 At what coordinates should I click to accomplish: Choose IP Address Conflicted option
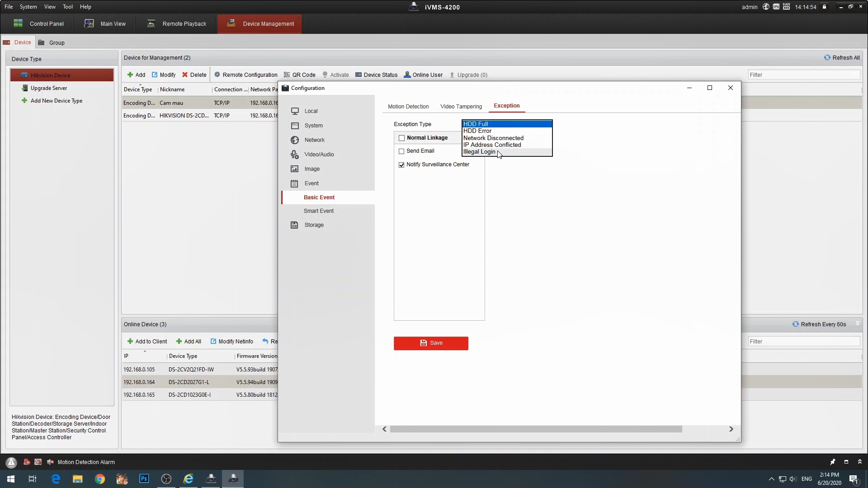coord(507,145)
